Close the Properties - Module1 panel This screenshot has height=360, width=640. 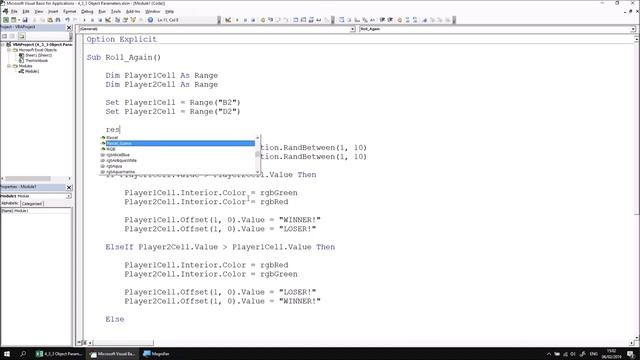[69, 187]
